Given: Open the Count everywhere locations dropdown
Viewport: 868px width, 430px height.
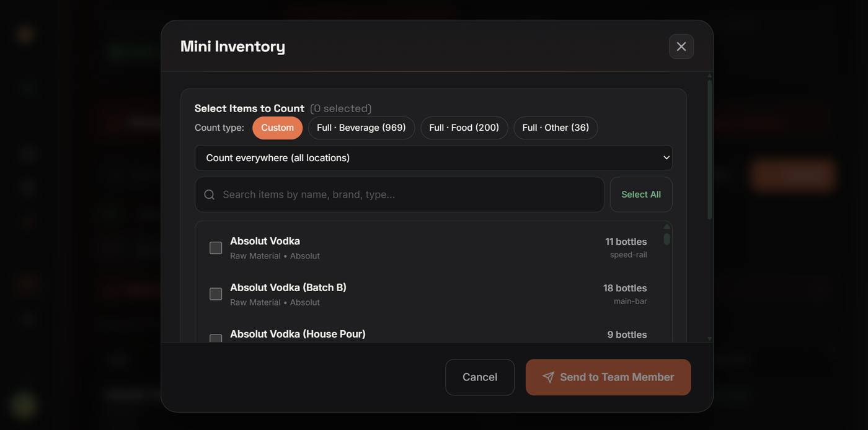Looking at the screenshot, I should point(433,158).
